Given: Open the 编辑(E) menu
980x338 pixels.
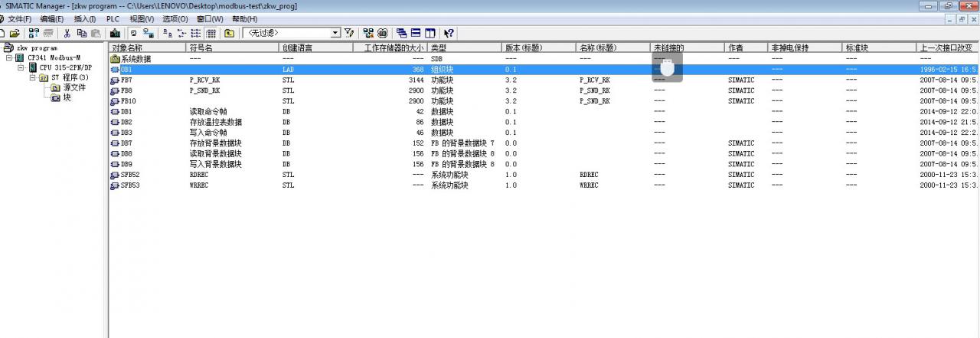Looking at the screenshot, I should point(52,18).
